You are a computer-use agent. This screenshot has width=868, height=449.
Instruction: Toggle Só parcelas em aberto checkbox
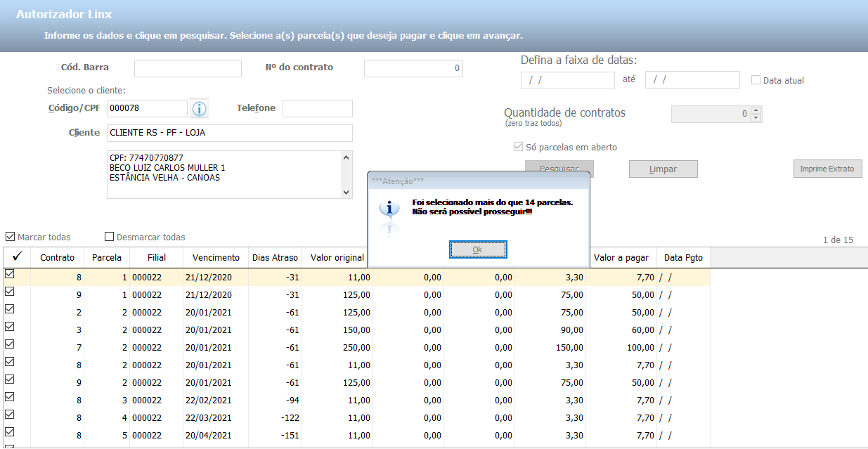click(x=519, y=148)
